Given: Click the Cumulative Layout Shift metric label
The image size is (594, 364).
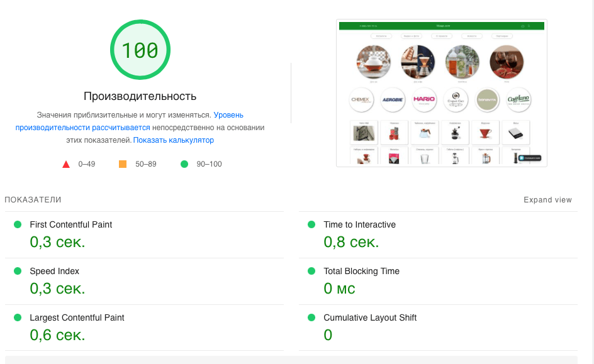Looking at the screenshot, I should [x=370, y=317].
